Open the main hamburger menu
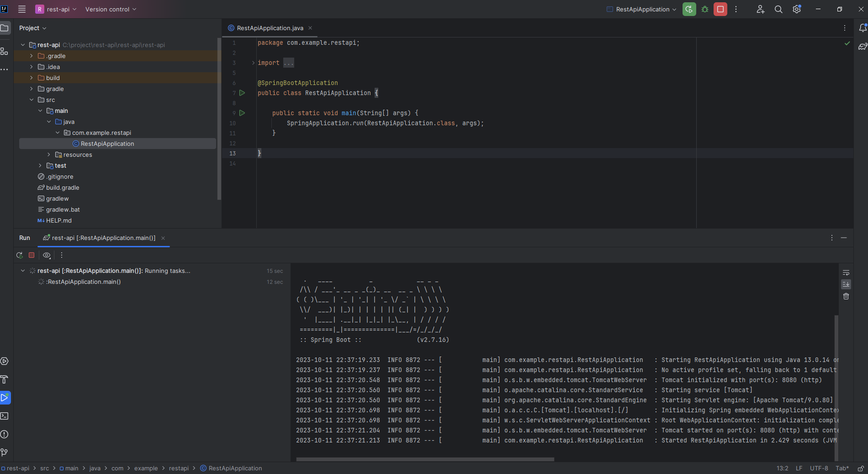The height and width of the screenshot is (474, 868). pos(22,9)
